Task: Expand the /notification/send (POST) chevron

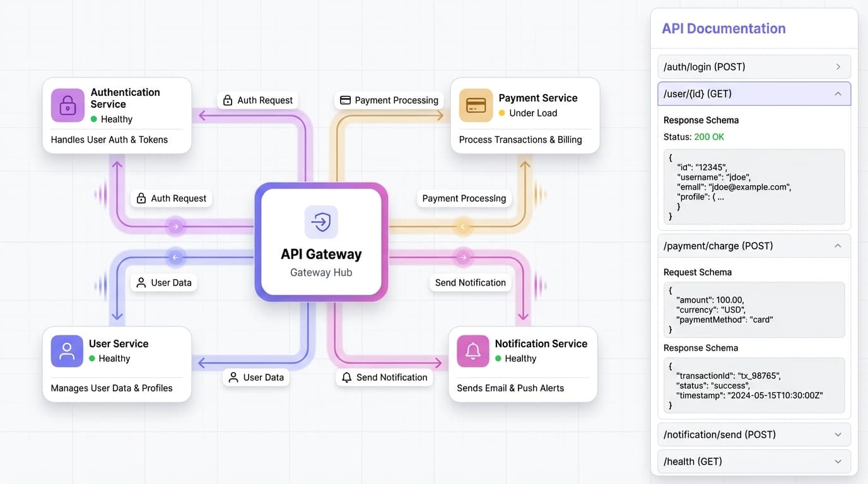Action: (838, 434)
